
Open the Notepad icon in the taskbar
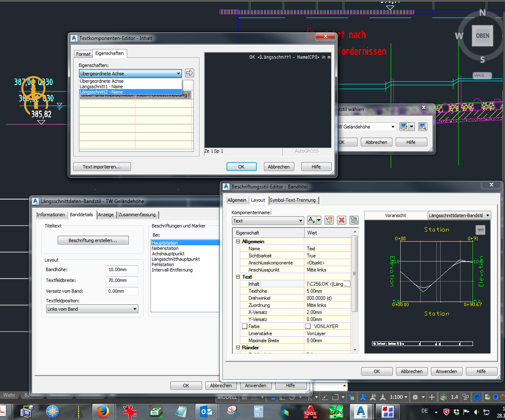pos(181,412)
